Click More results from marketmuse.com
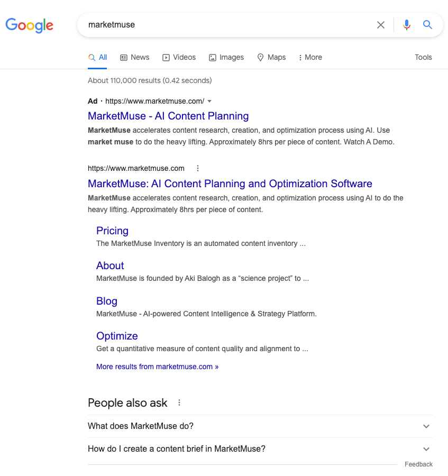This screenshot has width=448, height=476. 157,366
